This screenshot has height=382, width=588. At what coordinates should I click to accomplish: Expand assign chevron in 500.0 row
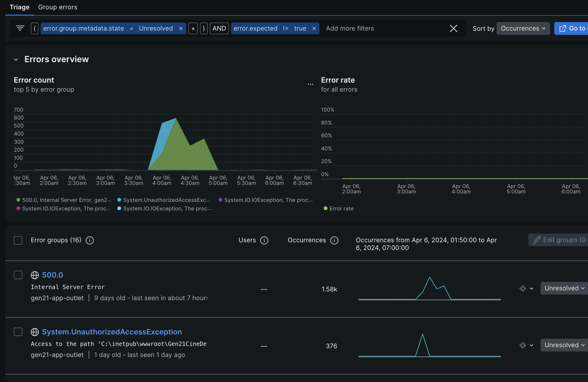click(531, 288)
